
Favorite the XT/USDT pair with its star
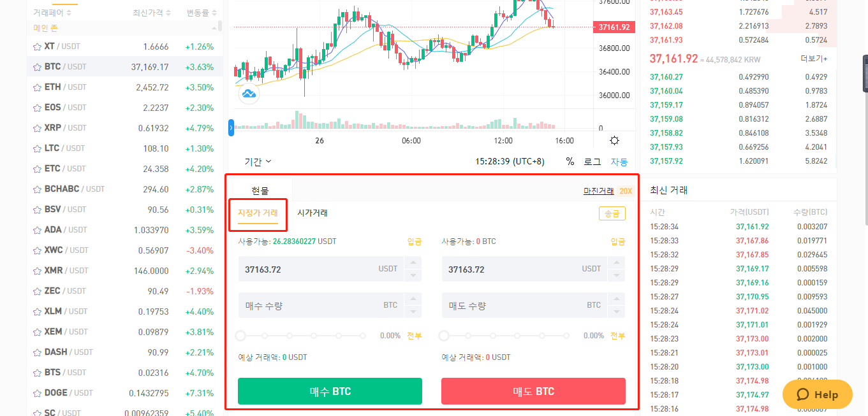(x=37, y=47)
